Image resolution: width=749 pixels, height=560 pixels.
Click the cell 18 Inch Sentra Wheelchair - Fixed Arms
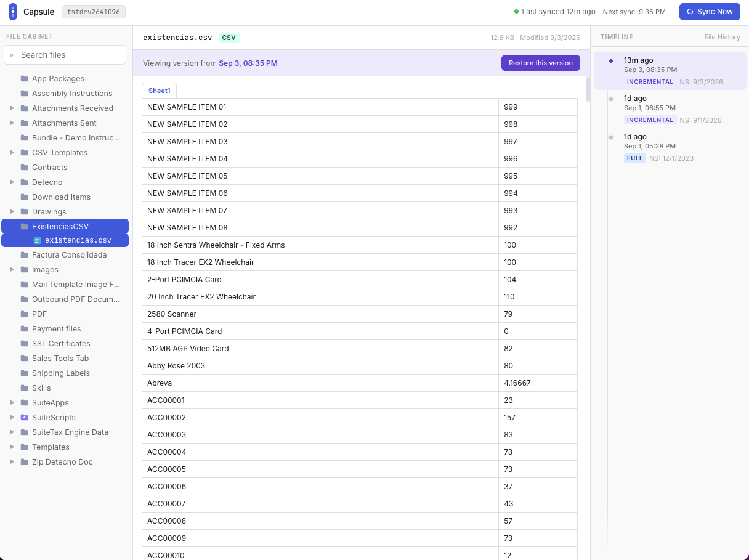320,245
